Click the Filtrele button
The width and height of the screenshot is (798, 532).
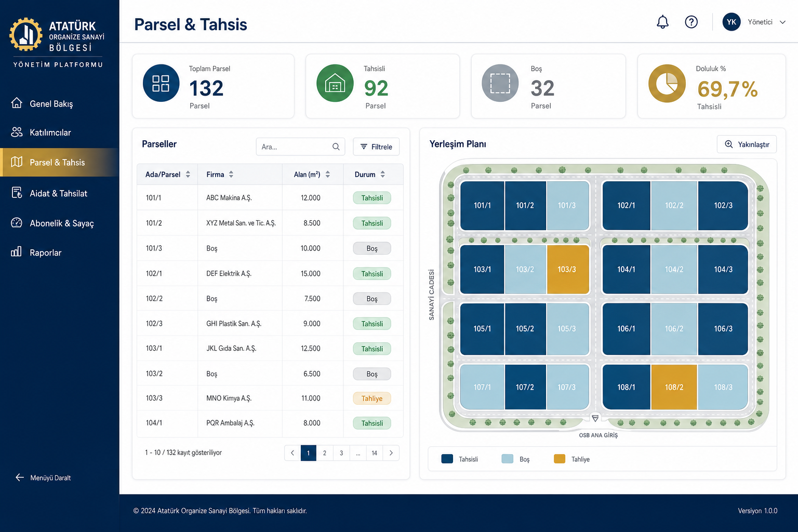point(376,147)
